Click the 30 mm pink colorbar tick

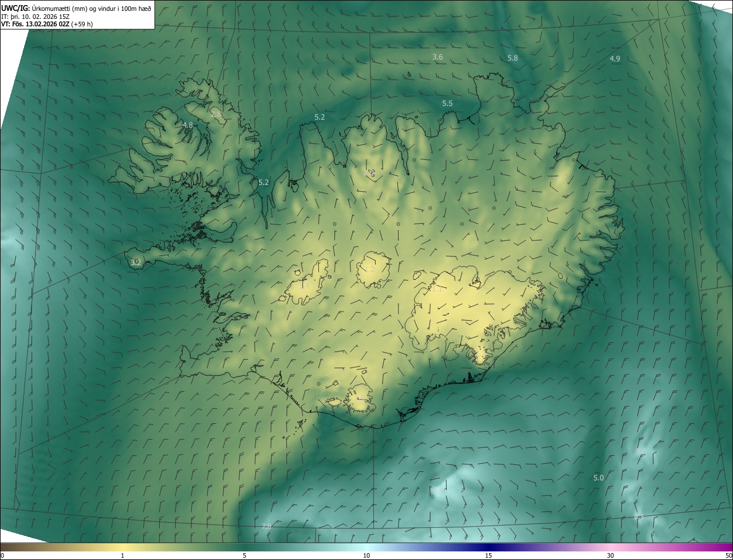pyautogui.click(x=610, y=555)
